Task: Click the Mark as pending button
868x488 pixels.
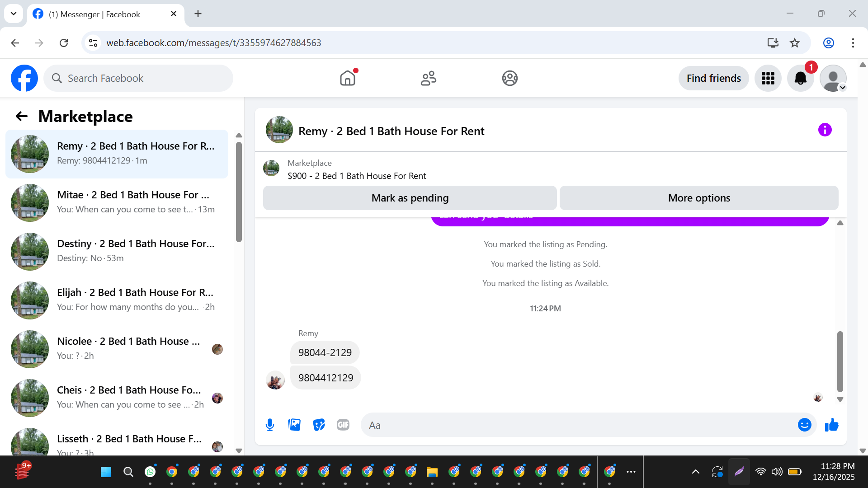Action: (410, 198)
